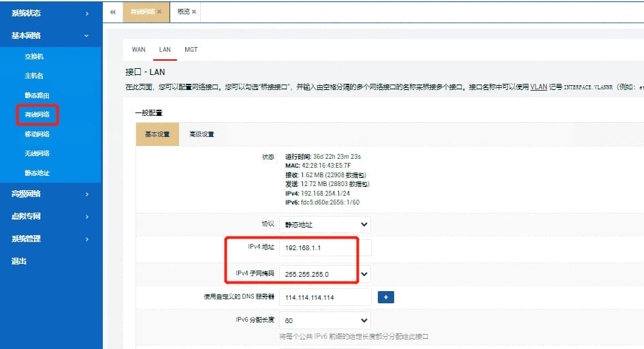Open the 高级设置 settings tab

point(201,134)
